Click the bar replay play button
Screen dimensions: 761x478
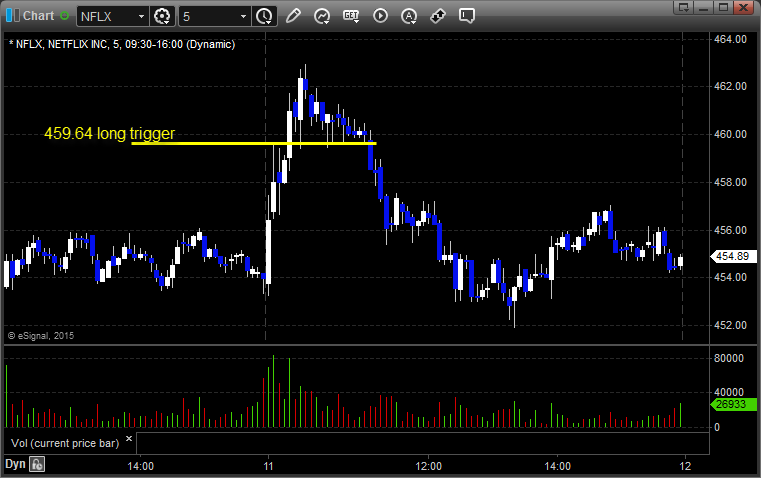pyautogui.click(x=380, y=16)
